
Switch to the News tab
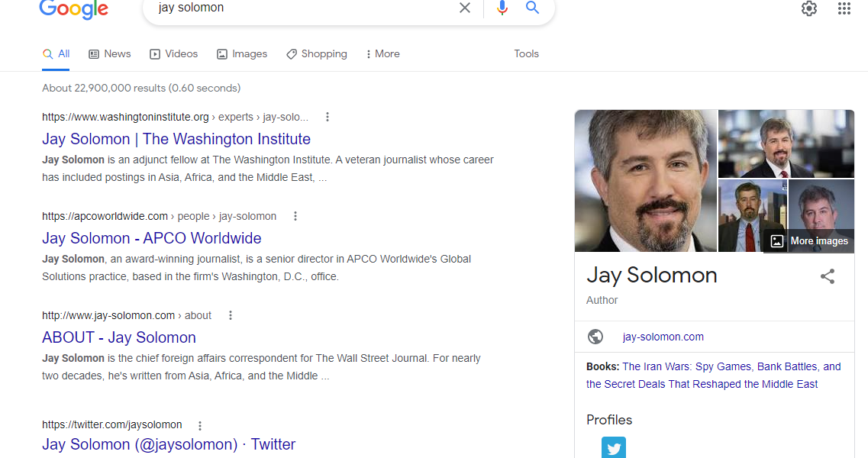pos(110,54)
